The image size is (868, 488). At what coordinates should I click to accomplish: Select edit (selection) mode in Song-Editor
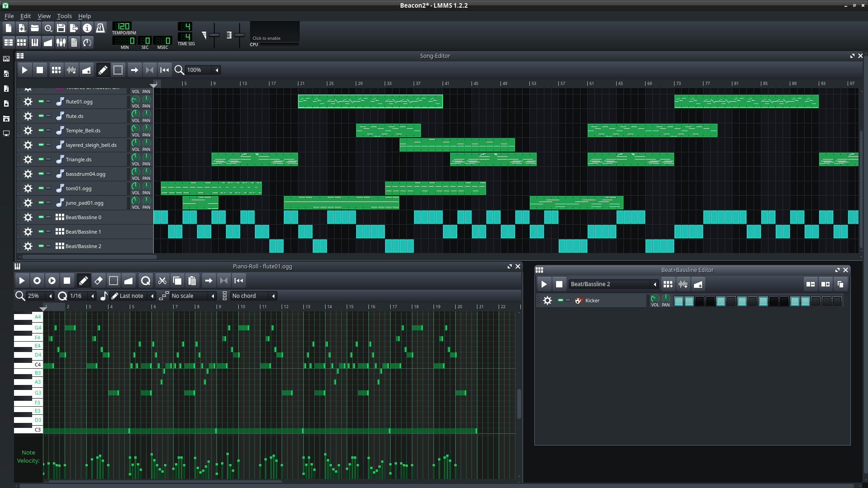[x=118, y=70]
